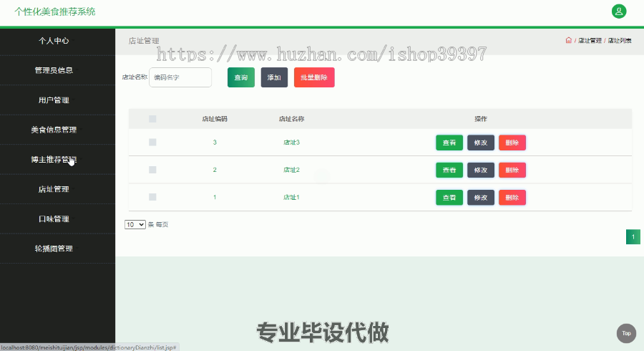Click 店址列表 breadcrumb link
644x351 pixels.
[620, 41]
